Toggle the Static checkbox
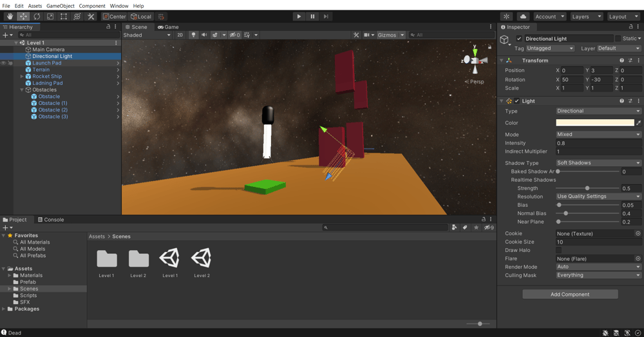 point(618,38)
